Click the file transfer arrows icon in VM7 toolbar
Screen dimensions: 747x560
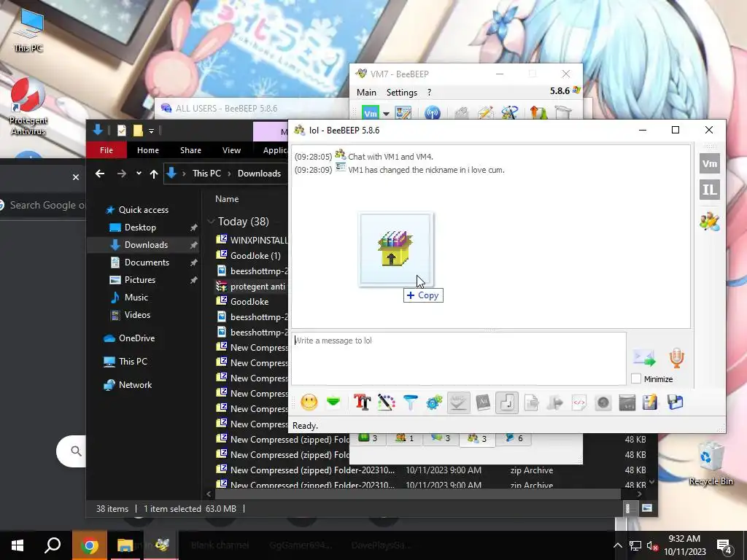click(x=538, y=113)
